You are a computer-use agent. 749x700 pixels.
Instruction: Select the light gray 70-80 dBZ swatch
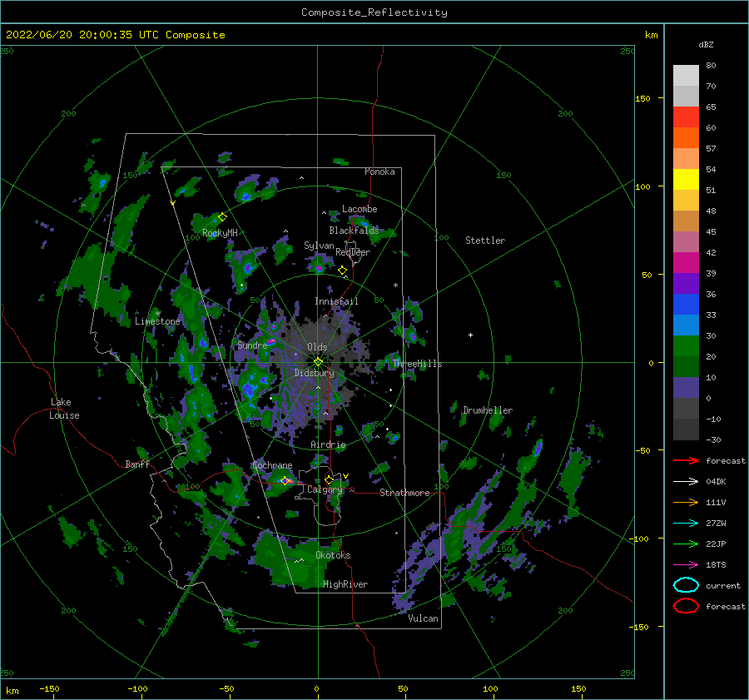686,76
